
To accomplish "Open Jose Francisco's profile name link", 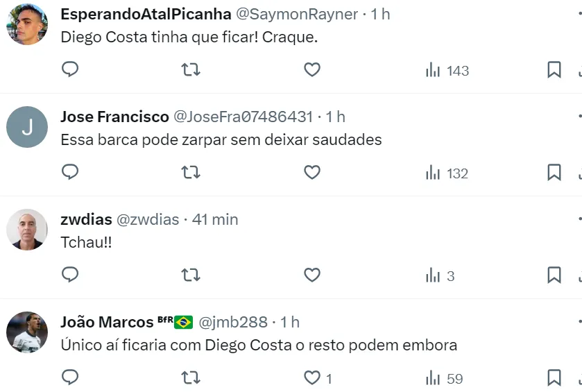I will 114,117.
